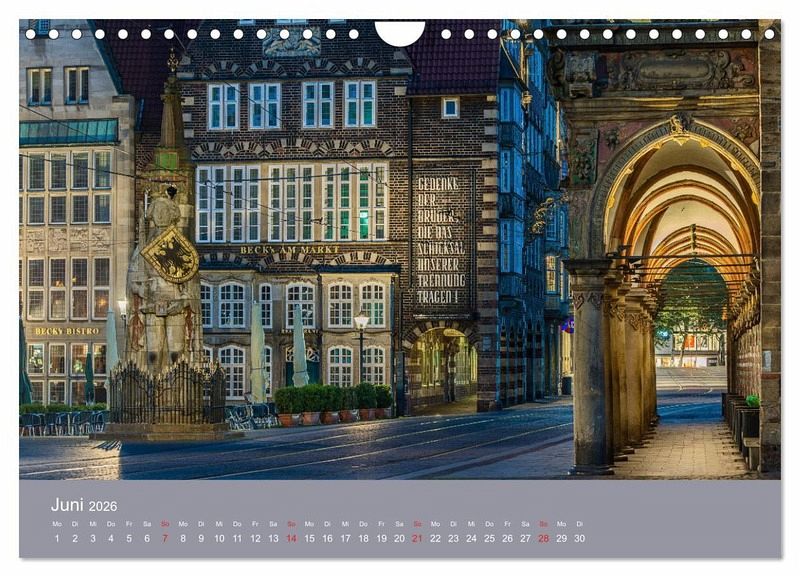Image resolution: width=800 pixels, height=577 pixels.
Task: Select day 13 in the calendar row
Action: 273,538
